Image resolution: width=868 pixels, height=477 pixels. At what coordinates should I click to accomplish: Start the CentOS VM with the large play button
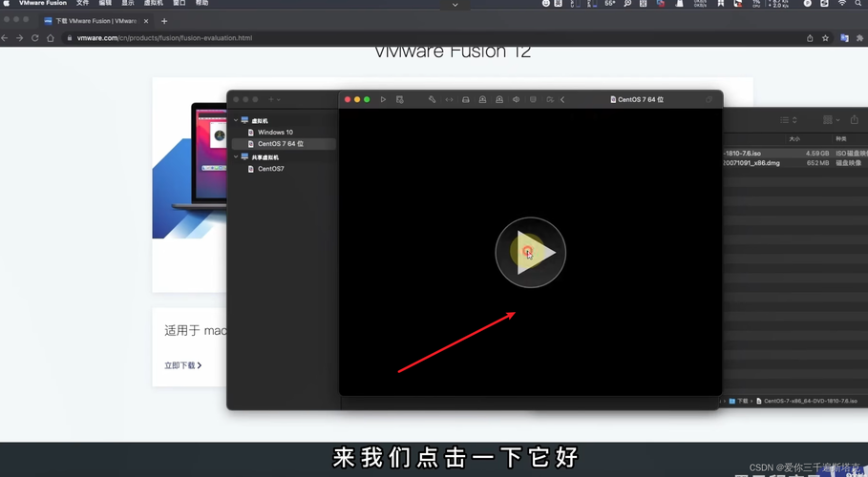pos(530,253)
